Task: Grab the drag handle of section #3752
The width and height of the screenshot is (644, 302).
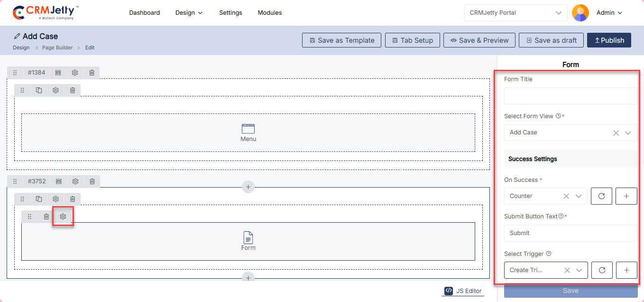Action: [15, 181]
